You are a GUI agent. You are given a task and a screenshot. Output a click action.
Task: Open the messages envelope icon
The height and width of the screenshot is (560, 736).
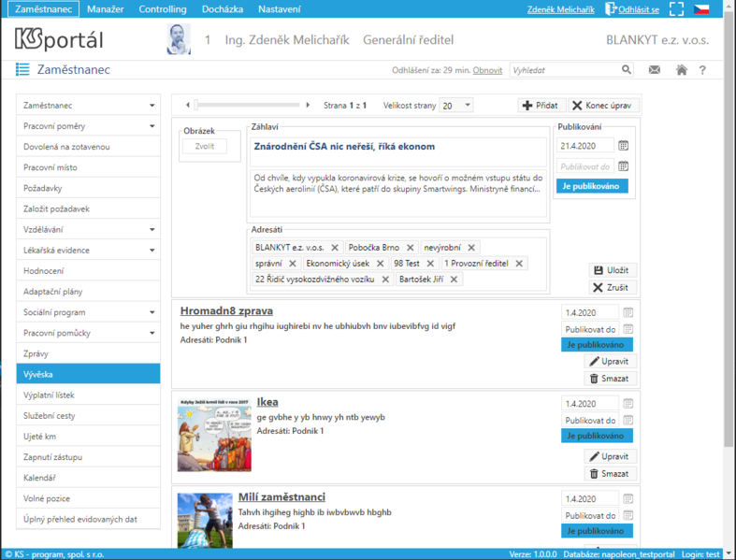click(x=655, y=70)
